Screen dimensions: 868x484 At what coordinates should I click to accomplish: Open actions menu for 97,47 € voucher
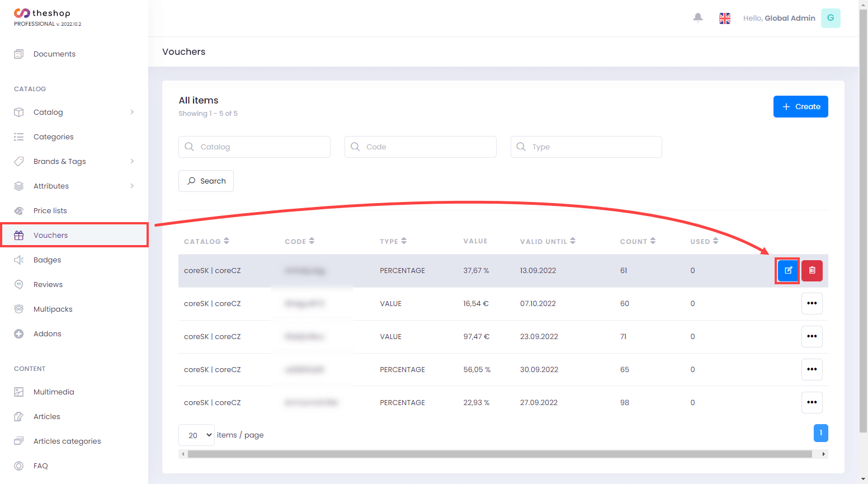click(812, 336)
